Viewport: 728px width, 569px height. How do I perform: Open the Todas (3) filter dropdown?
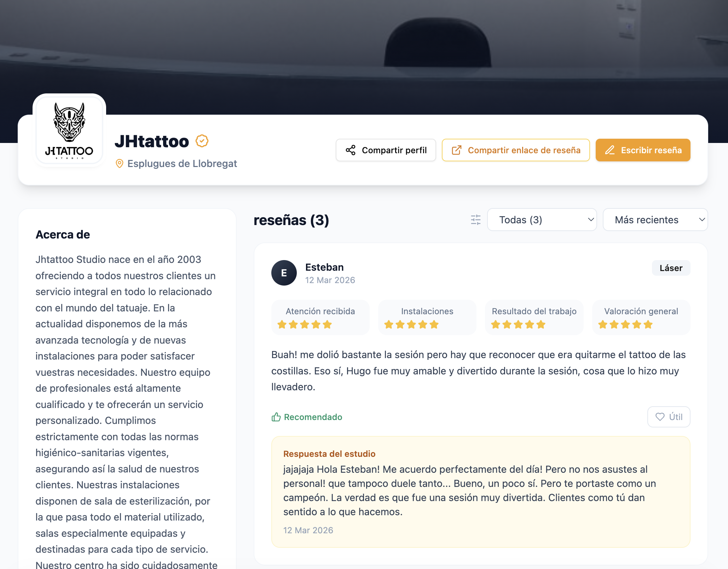[x=542, y=220]
